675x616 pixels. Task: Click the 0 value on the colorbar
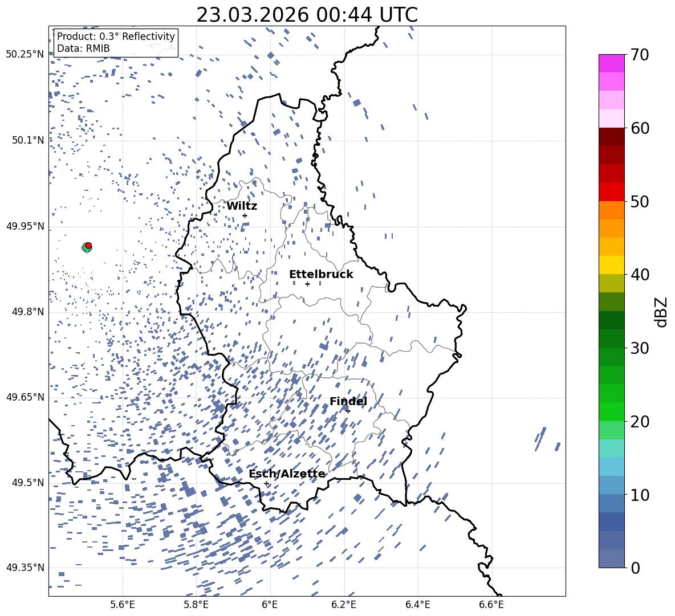(635, 568)
